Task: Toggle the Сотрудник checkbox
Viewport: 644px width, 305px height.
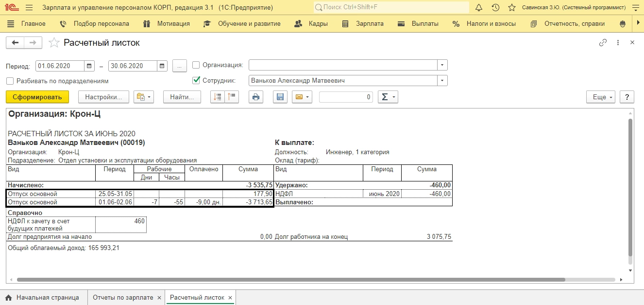Action: click(196, 80)
